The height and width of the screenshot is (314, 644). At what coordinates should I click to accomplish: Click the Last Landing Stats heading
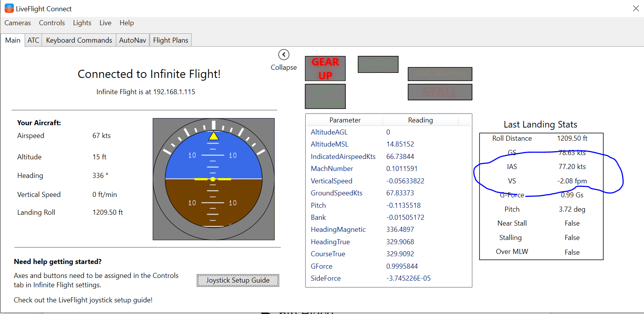pos(541,124)
